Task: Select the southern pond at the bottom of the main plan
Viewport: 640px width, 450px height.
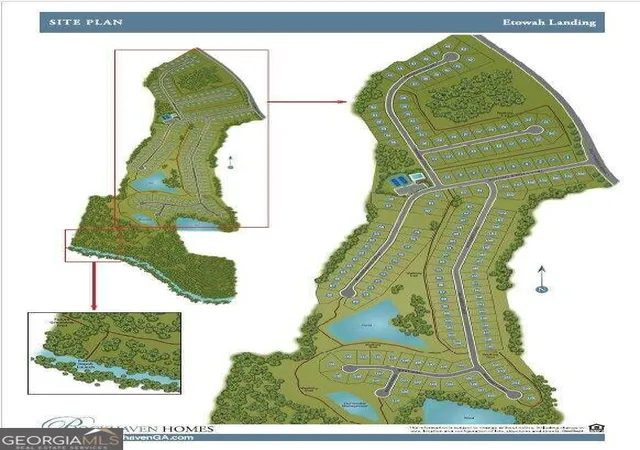Action: [469, 412]
